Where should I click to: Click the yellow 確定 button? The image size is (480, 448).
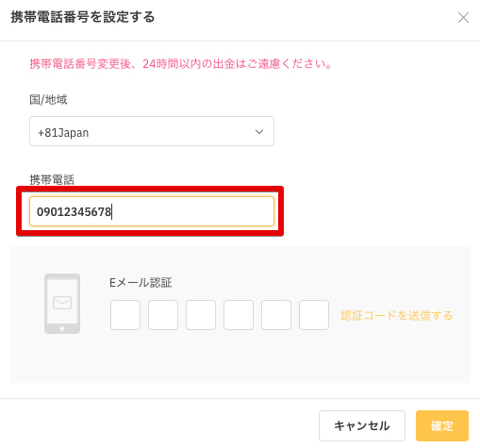[x=442, y=425]
